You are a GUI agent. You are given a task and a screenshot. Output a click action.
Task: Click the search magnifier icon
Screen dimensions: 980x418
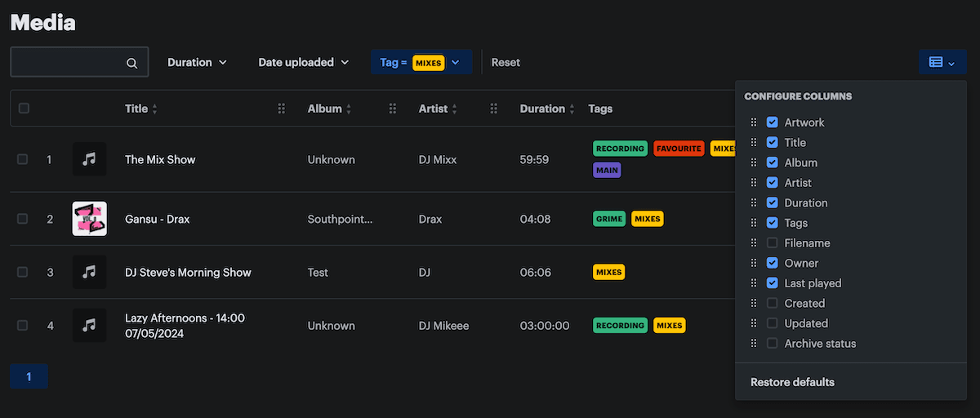coord(132,63)
